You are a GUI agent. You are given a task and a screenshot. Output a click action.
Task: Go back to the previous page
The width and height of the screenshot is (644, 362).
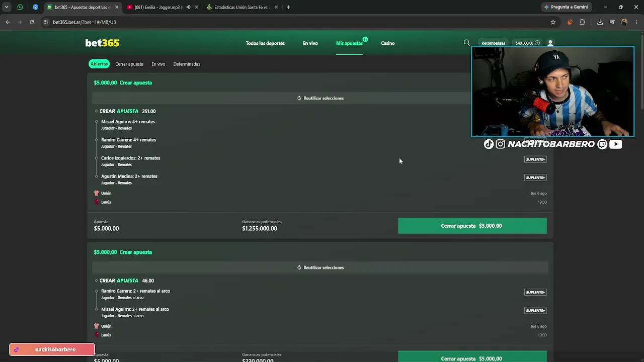click(x=8, y=22)
